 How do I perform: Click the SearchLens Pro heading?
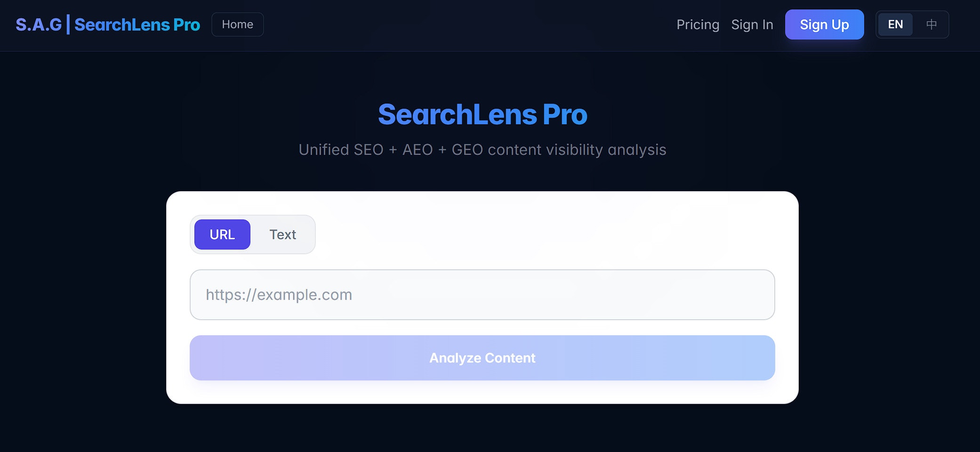pos(482,113)
